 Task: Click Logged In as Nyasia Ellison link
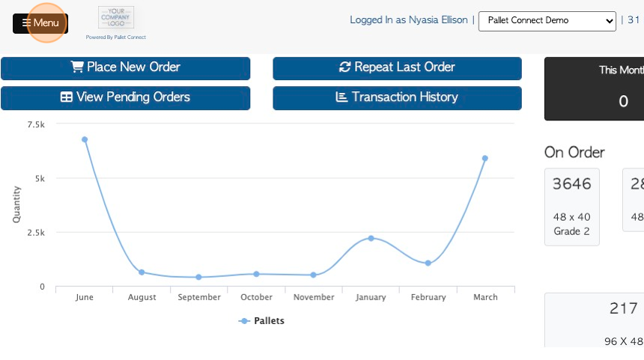[409, 20]
